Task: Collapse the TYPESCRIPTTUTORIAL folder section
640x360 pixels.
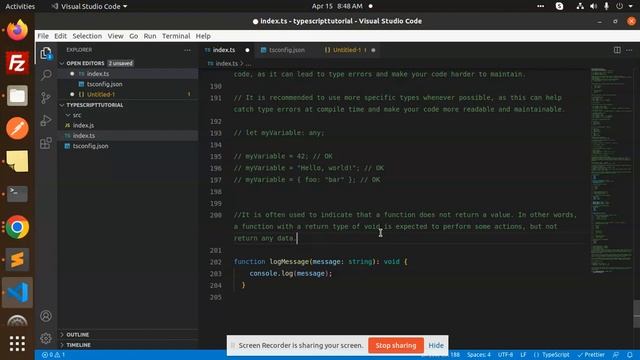Action: pos(94,105)
